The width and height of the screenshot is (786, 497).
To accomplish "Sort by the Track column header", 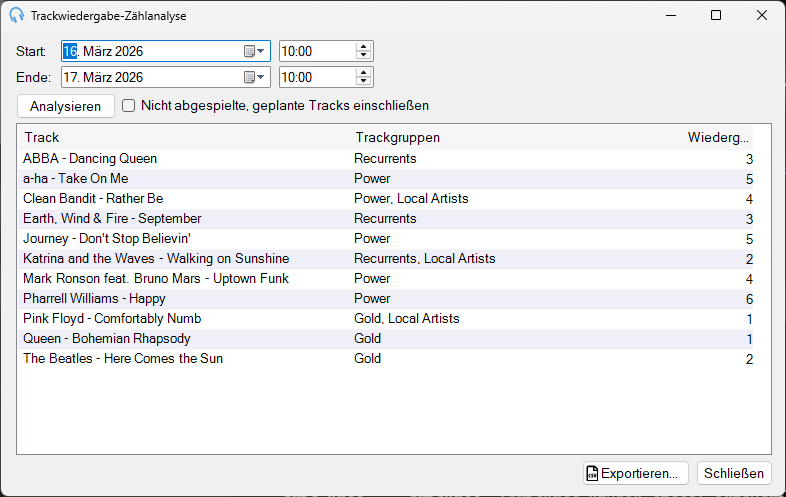I will coord(185,137).
